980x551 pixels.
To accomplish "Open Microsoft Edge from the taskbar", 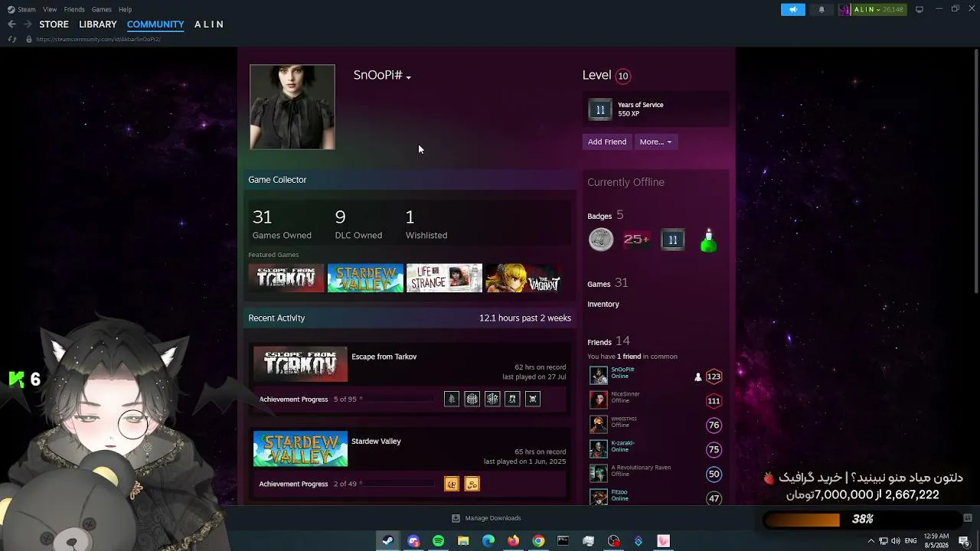I will coord(488,541).
